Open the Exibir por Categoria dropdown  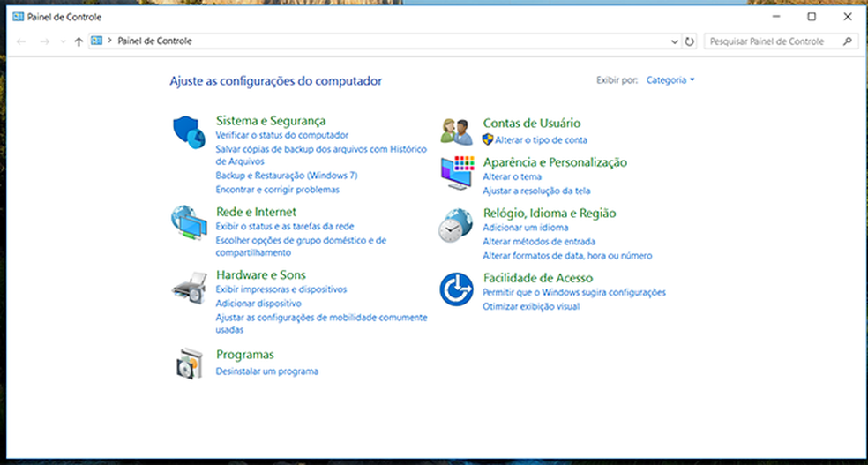click(x=670, y=80)
